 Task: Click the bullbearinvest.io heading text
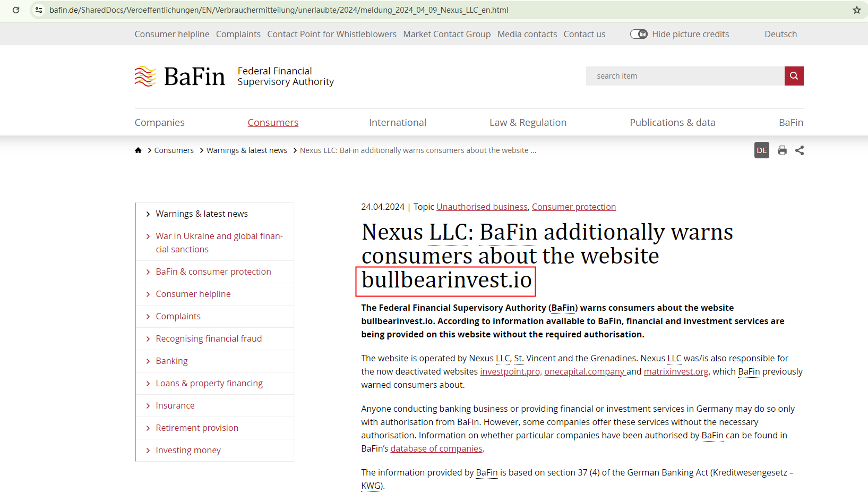coord(446,280)
